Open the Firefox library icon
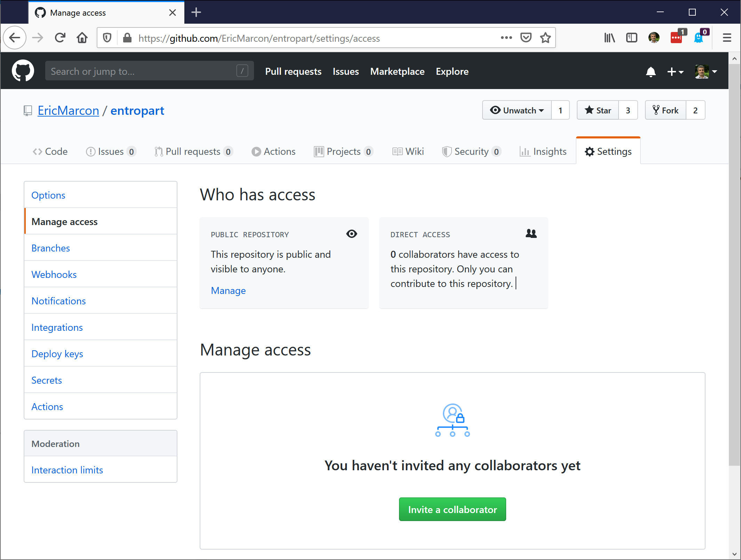Viewport: 741px width, 560px height. point(609,38)
